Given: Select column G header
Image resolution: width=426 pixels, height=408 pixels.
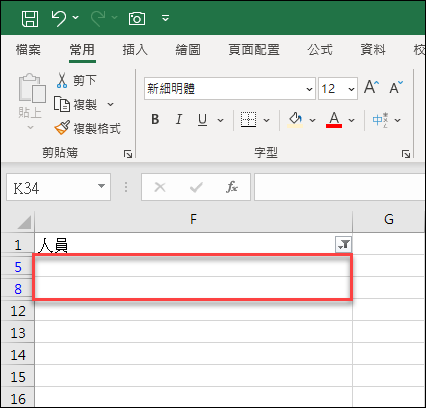Looking at the screenshot, I should click(x=389, y=220).
